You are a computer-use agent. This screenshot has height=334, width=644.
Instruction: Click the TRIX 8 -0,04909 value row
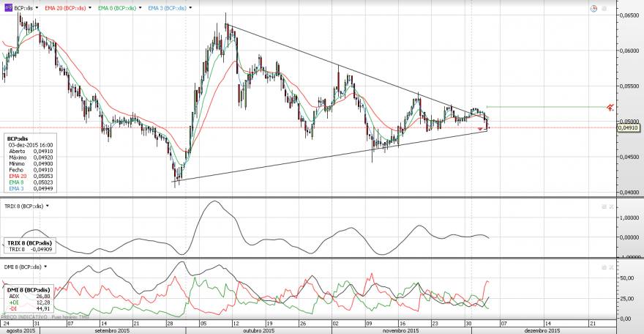(31, 249)
